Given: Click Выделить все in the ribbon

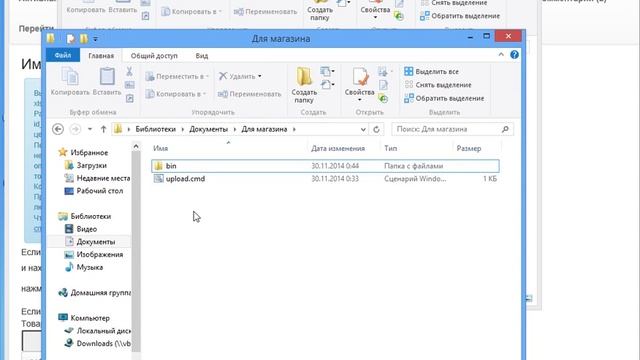Looking at the screenshot, I should (431, 71).
